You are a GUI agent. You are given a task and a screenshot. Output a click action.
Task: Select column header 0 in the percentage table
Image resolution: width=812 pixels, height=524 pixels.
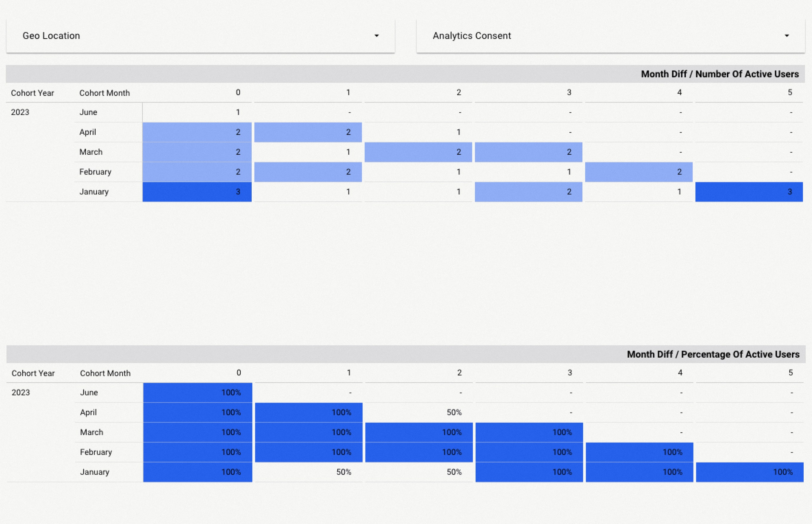click(x=239, y=373)
